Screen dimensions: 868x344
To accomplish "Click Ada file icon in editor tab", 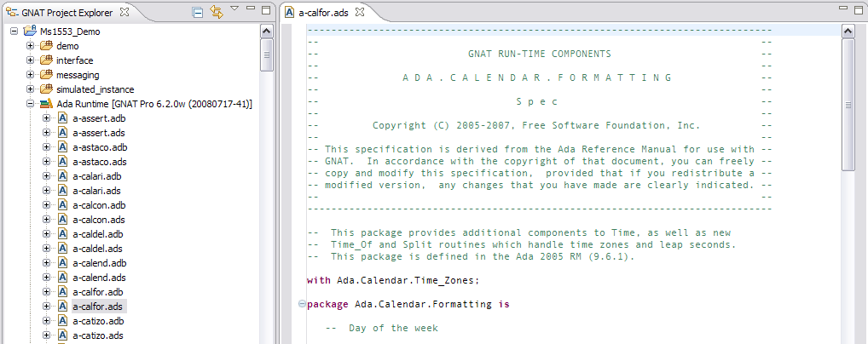I will click(290, 12).
